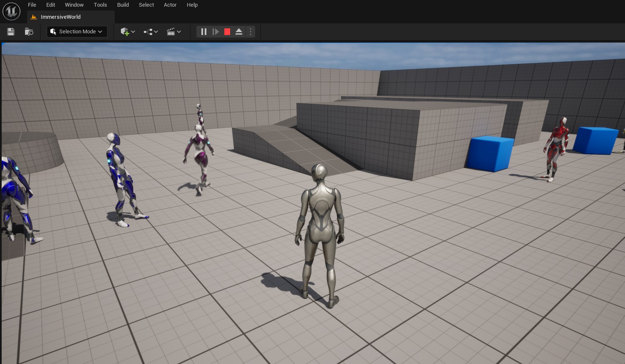The image size is (625, 364).
Task: Click the Save Current Level icon
Action: click(x=10, y=32)
